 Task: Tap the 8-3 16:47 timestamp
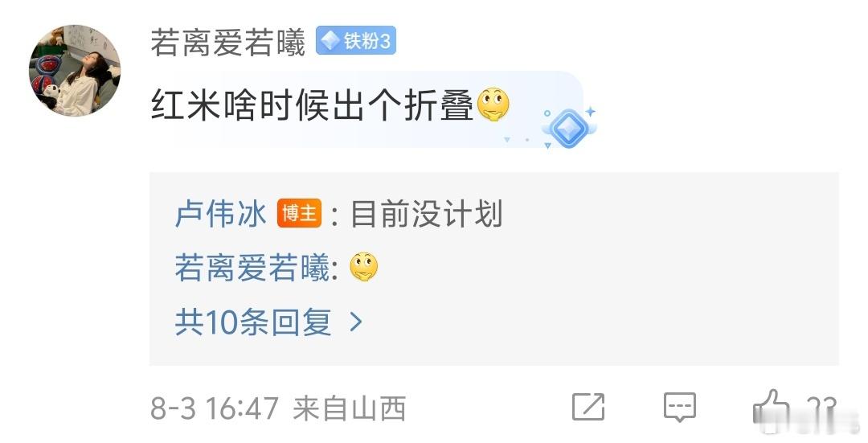click(x=215, y=408)
